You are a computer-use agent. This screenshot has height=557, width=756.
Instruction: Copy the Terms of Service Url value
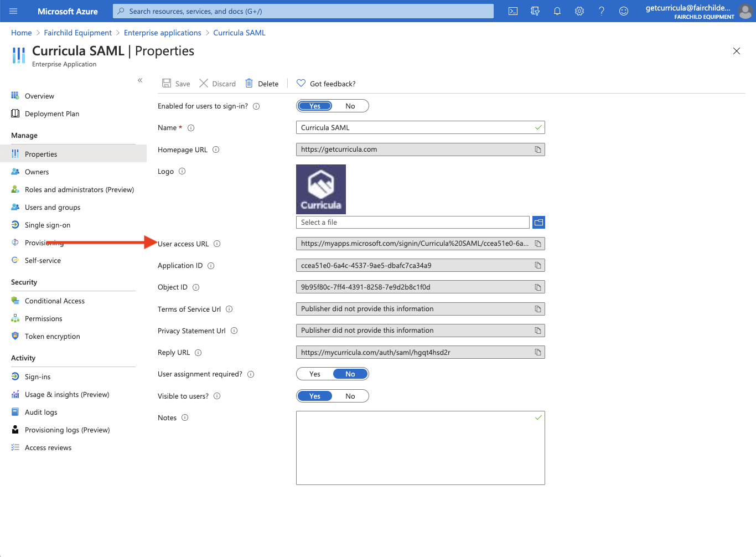[538, 309]
